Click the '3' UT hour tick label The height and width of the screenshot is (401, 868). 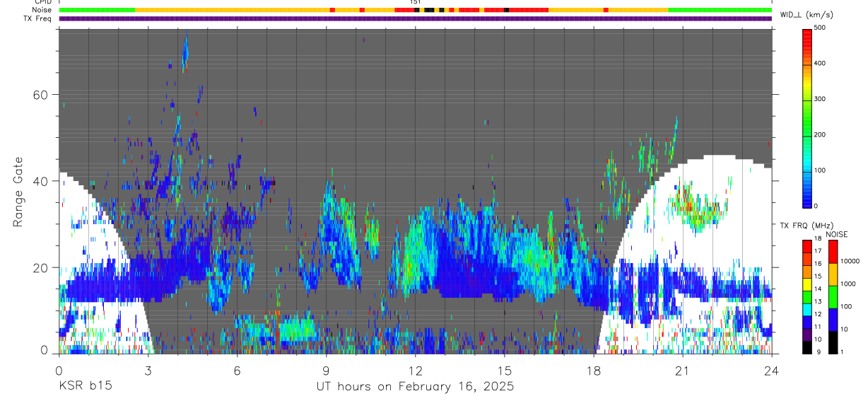(148, 370)
